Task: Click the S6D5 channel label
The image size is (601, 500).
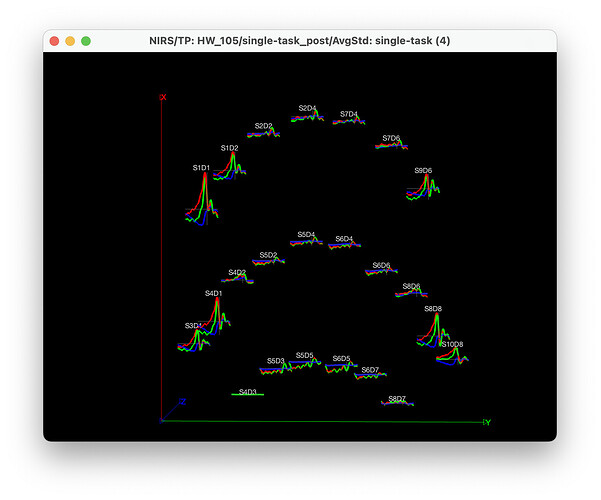Action: coord(342,359)
